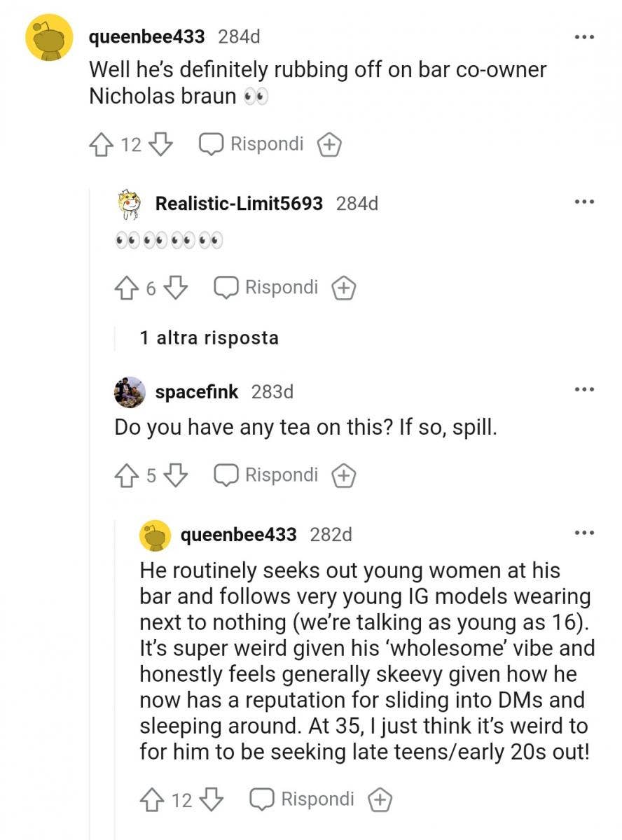Screen dimensions: 622x840
Task: Open spacefink's user profile link
Action: click(x=197, y=392)
